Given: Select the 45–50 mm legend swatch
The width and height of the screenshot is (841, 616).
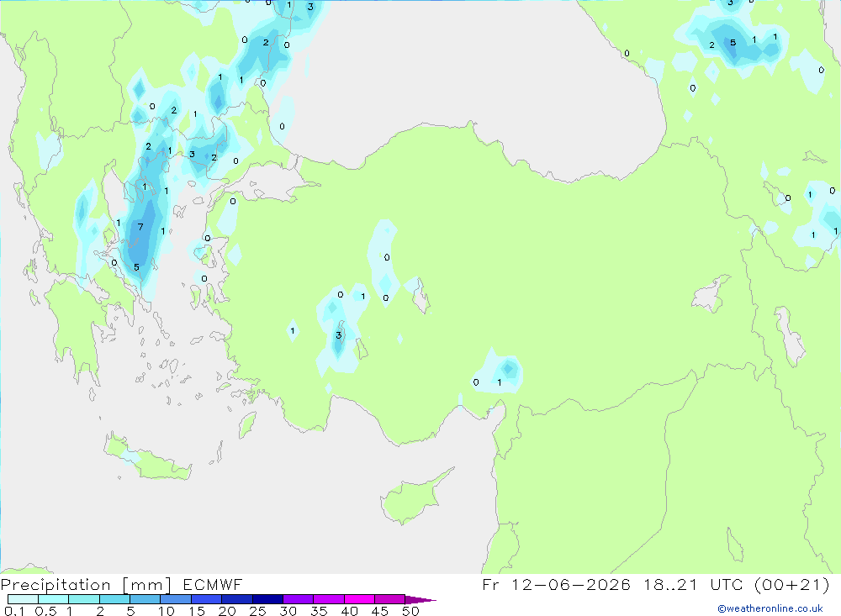Looking at the screenshot, I should 390,599.
